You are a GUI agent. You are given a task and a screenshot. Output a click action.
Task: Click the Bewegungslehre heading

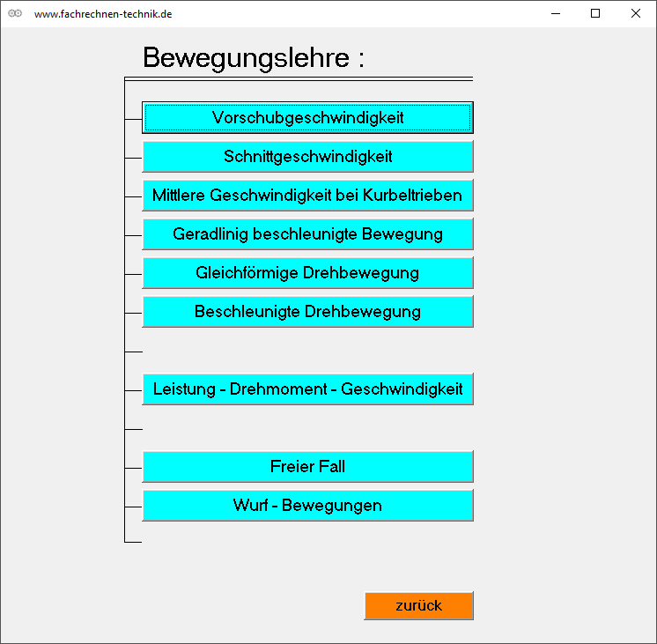pyautogui.click(x=253, y=58)
